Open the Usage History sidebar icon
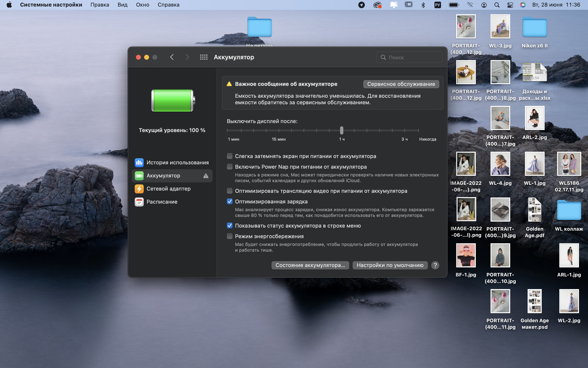The width and height of the screenshot is (588, 368). 139,163
